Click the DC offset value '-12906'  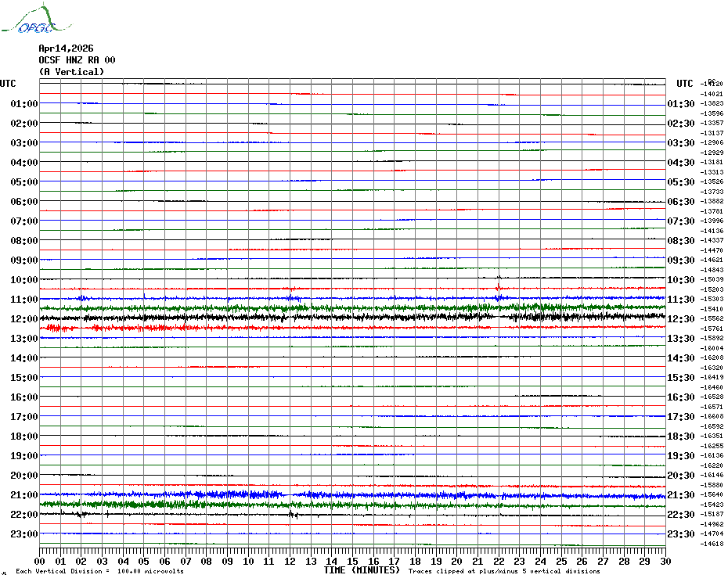tap(712, 142)
